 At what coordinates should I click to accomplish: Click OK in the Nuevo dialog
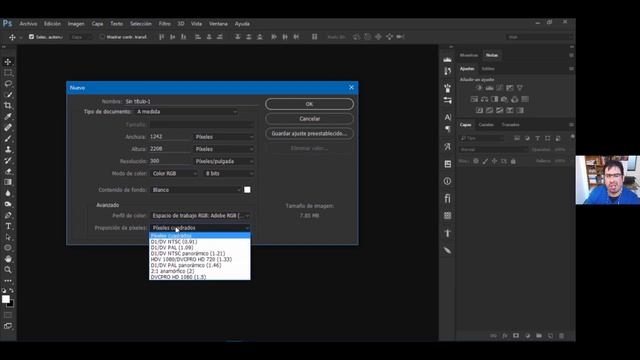[309, 104]
